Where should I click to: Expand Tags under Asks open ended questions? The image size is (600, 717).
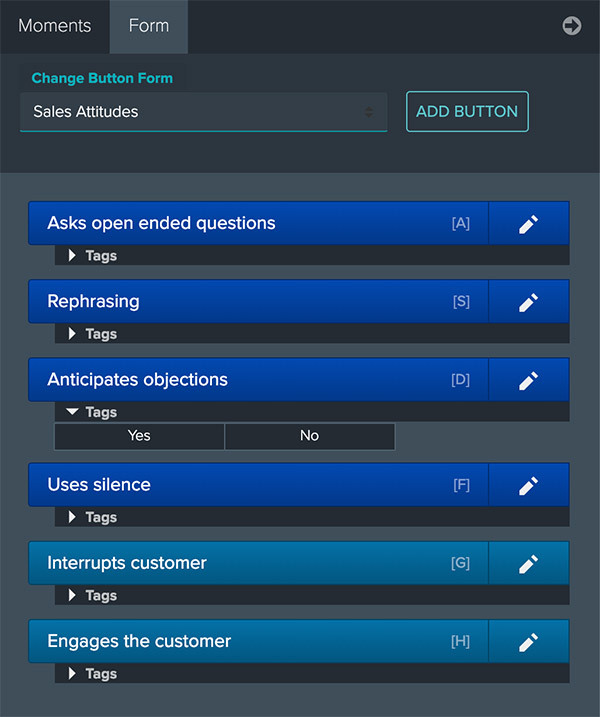93,256
